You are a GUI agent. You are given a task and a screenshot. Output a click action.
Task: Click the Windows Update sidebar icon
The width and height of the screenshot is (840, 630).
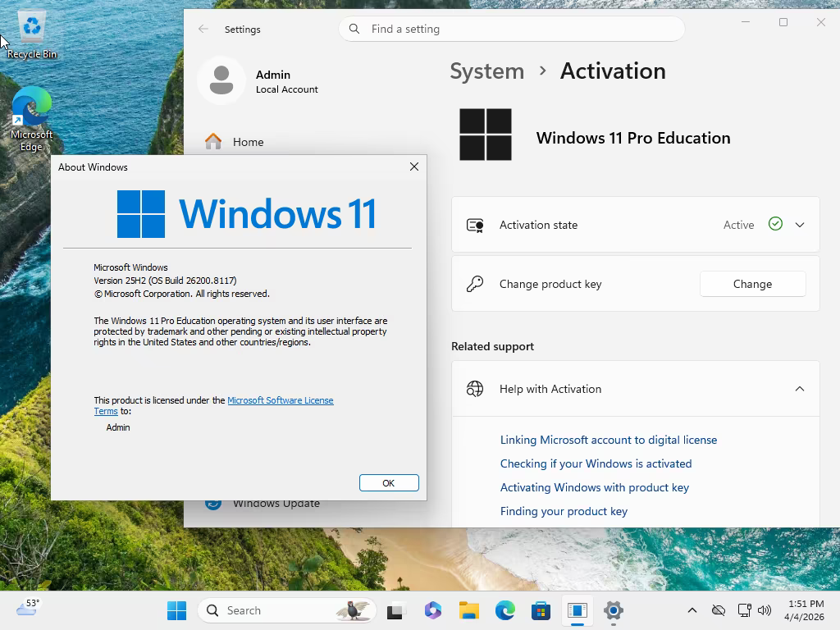[x=213, y=504]
